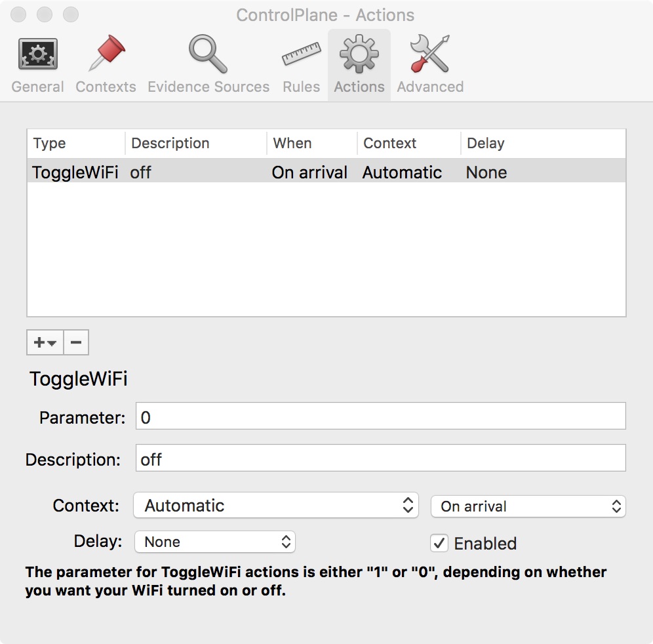Click the 'On arrival' table cell
Viewport: 653px width, 644px height.
tap(309, 172)
